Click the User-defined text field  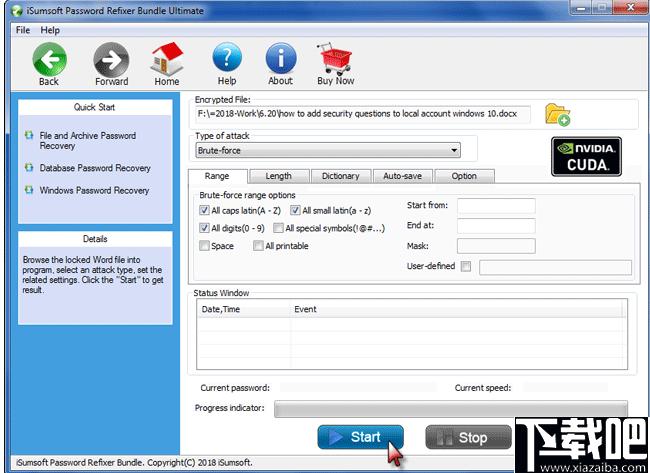tap(555, 267)
